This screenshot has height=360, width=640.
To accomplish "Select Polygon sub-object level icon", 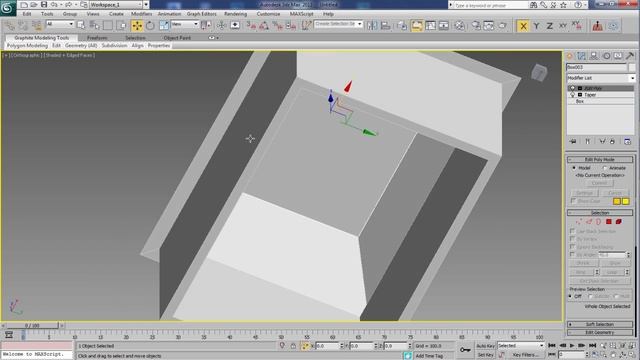I will 609,222.
